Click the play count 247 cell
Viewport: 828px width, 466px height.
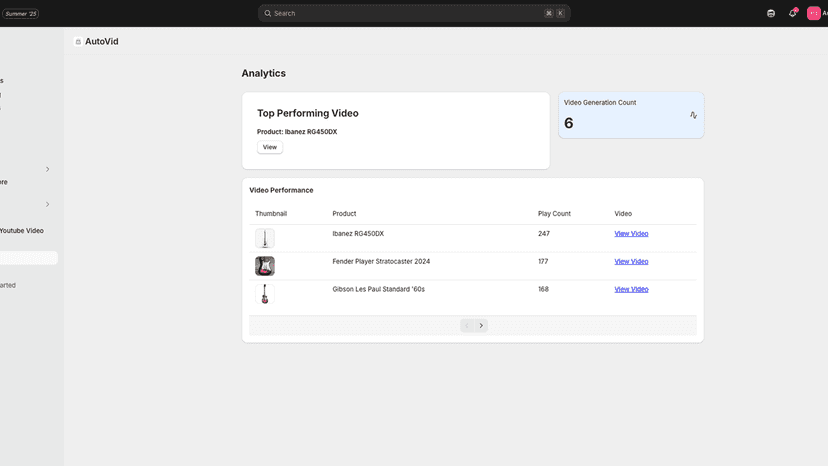coord(544,234)
